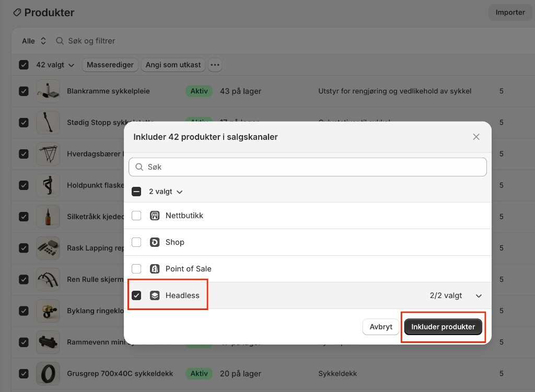This screenshot has height=392, width=535.
Task: Check the Point of Sale checkbox
Action: tap(136, 269)
